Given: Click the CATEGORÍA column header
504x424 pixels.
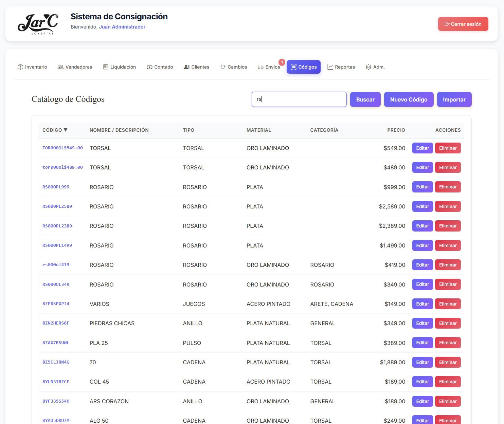Looking at the screenshot, I should coord(324,130).
